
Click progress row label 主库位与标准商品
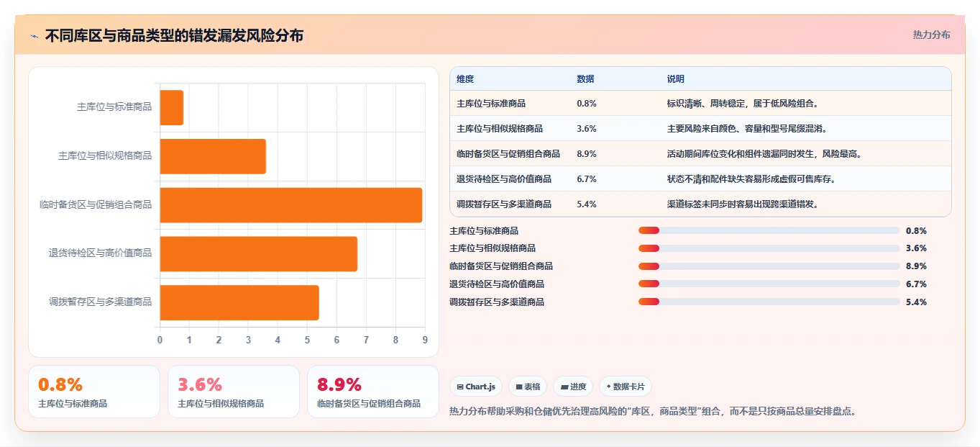tap(484, 231)
